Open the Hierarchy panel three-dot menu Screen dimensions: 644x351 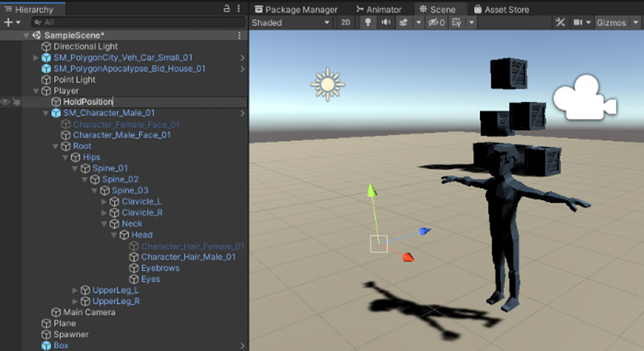239,9
